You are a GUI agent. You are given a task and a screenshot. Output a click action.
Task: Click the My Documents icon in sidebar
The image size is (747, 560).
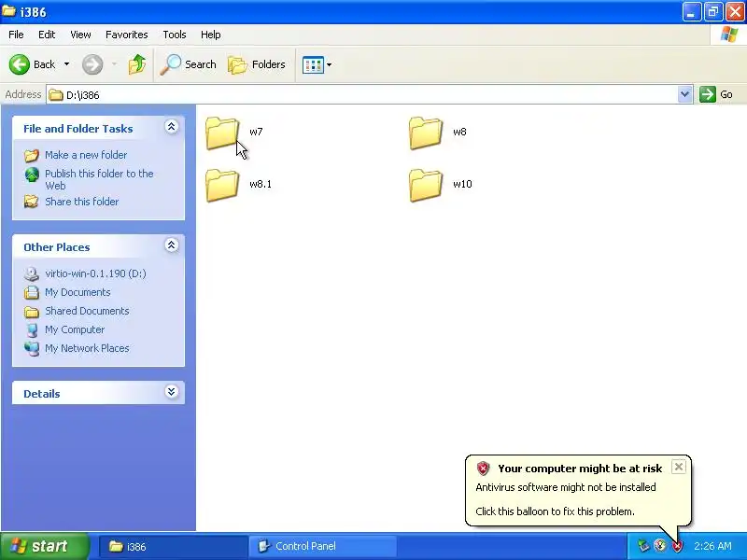32,292
